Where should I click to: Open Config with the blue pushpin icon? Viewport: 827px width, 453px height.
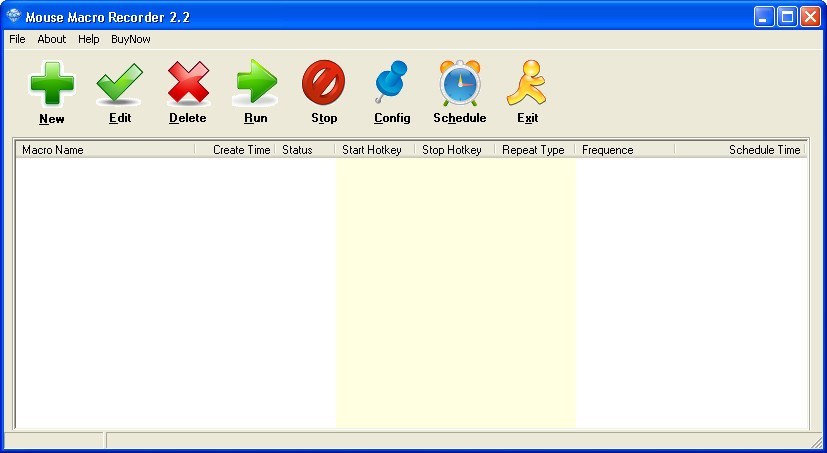coord(391,82)
